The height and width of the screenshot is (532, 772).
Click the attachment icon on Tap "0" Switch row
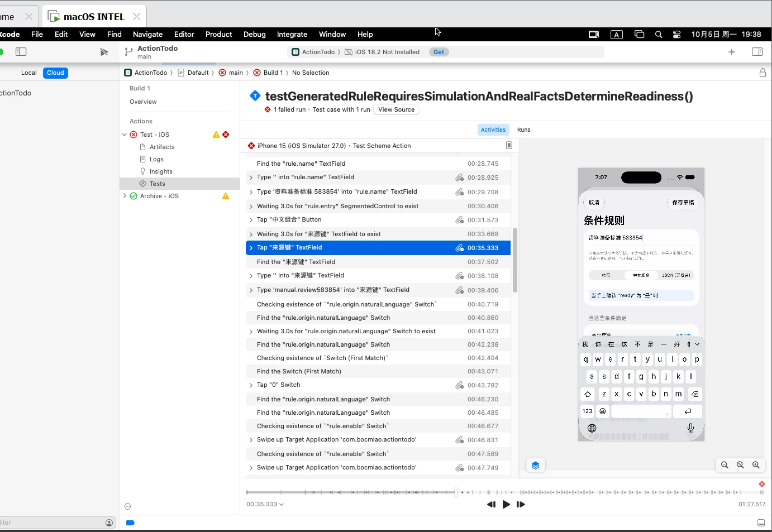click(x=459, y=385)
